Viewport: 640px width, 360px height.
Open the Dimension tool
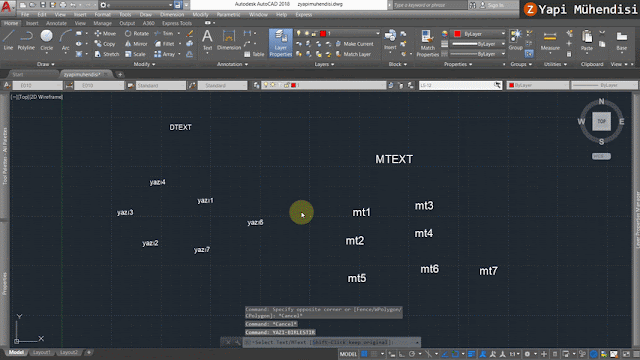coord(229,40)
